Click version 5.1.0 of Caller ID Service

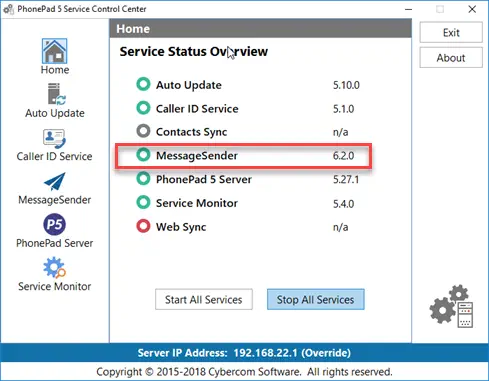343,109
